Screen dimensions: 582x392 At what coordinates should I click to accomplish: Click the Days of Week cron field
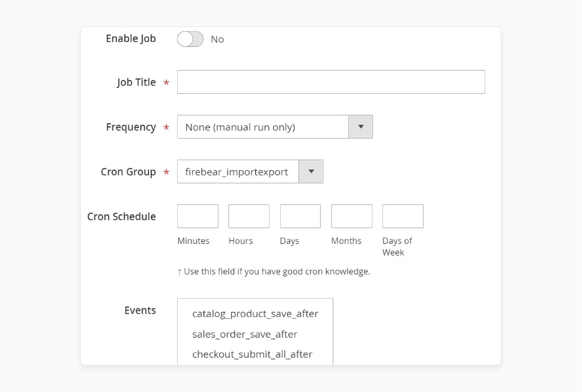(403, 216)
